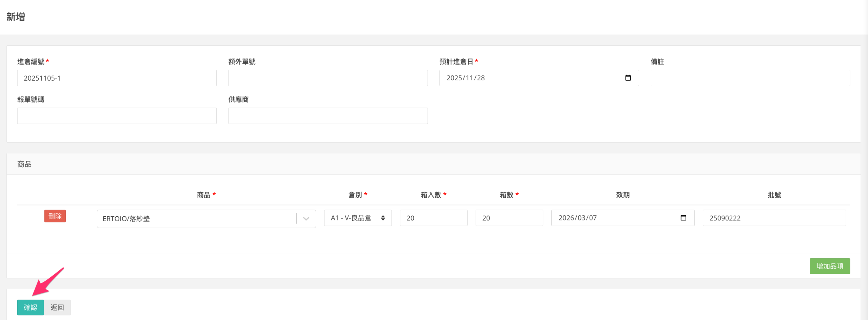Open the 倉別 warehouse select

point(357,218)
